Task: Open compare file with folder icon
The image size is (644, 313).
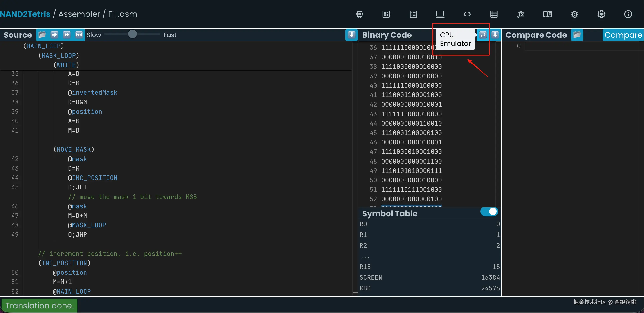Action: 577,35
